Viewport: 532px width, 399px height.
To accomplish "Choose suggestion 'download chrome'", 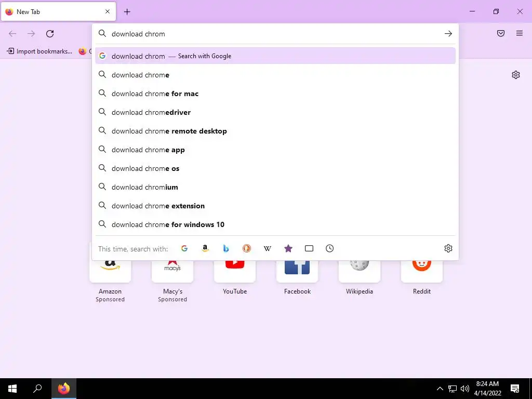I will click(275, 75).
